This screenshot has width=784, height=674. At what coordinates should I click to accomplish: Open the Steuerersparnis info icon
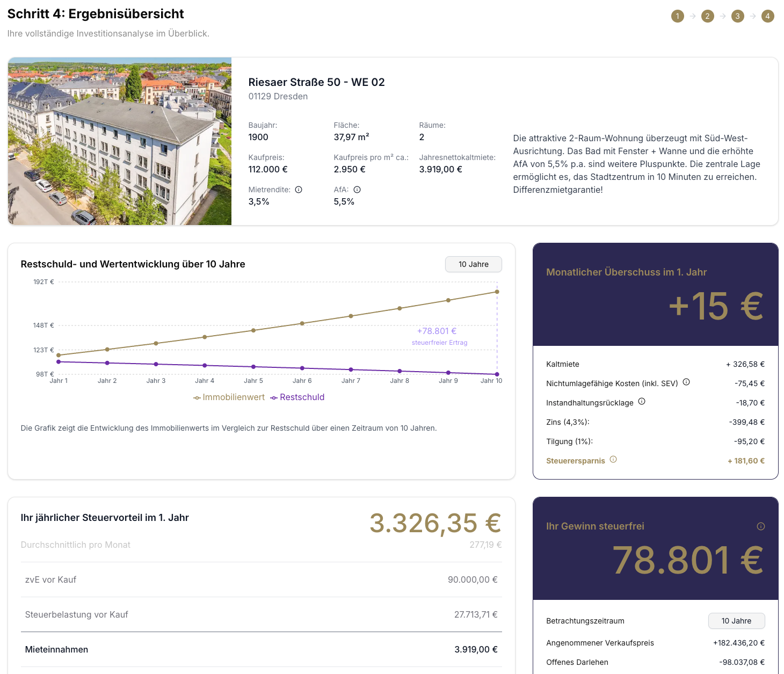[614, 460]
